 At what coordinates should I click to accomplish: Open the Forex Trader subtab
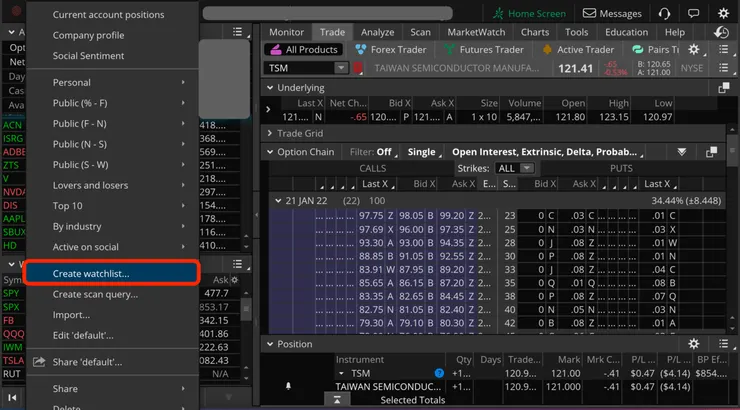(x=390, y=50)
